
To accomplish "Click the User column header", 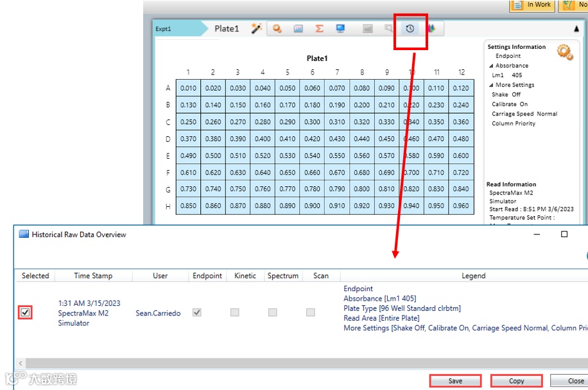I will tap(160, 276).
